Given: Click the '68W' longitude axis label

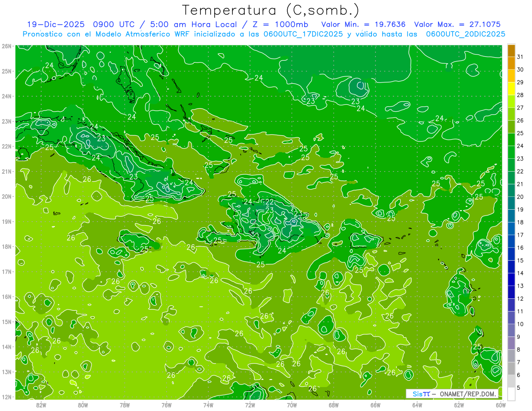Looking at the screenshot, I should click(x=333, y=405).
